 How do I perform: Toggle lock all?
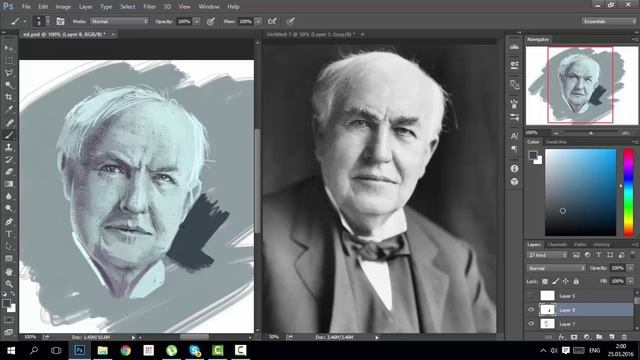(576, 281)
